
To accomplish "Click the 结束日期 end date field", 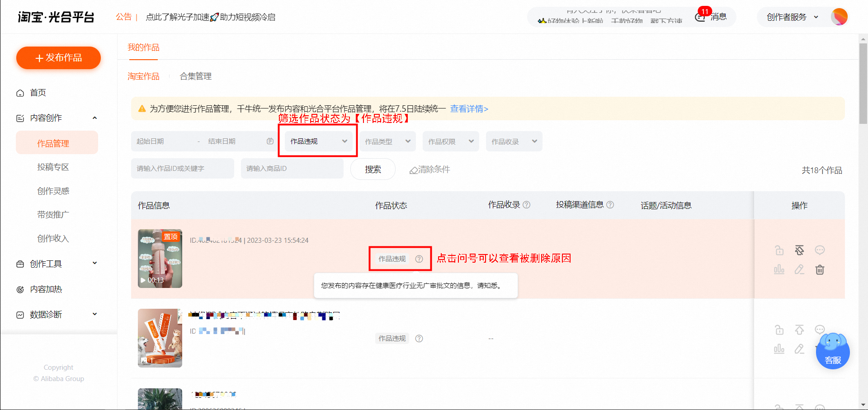I will [x=234, y=141].
